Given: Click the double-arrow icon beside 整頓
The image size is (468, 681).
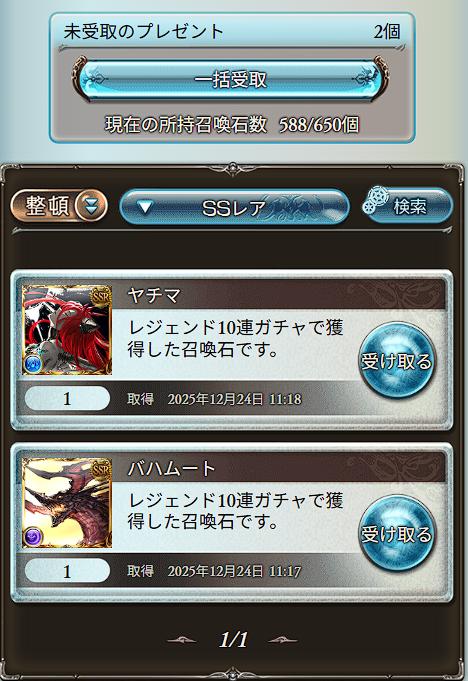Looking at the screenshot, I should [91, 205].
